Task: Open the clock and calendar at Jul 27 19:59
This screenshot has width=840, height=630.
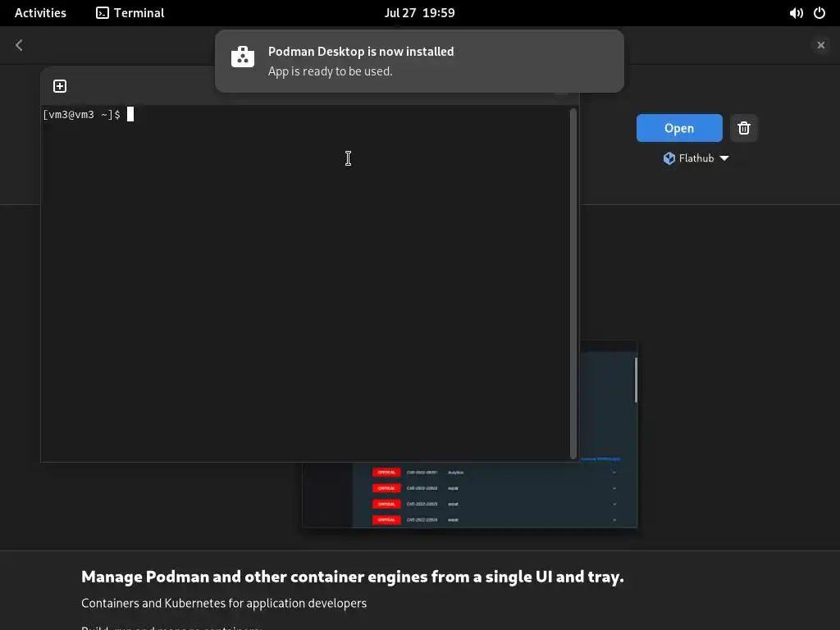Action: tap(419, 13)
